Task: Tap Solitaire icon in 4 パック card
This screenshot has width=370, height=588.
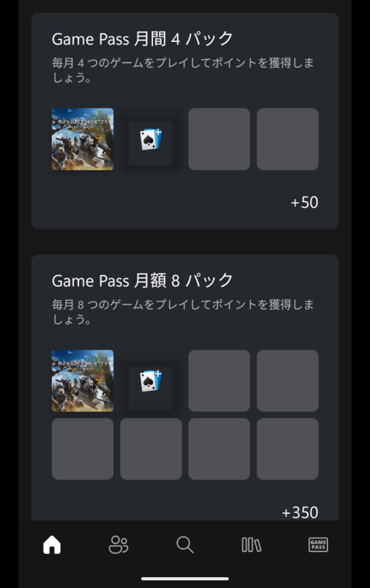Action: point(151,139)
